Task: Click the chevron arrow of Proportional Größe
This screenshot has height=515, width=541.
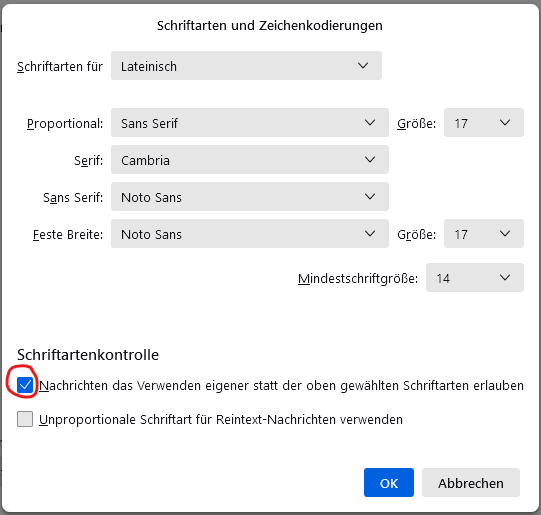Action: tap(505, 123)
